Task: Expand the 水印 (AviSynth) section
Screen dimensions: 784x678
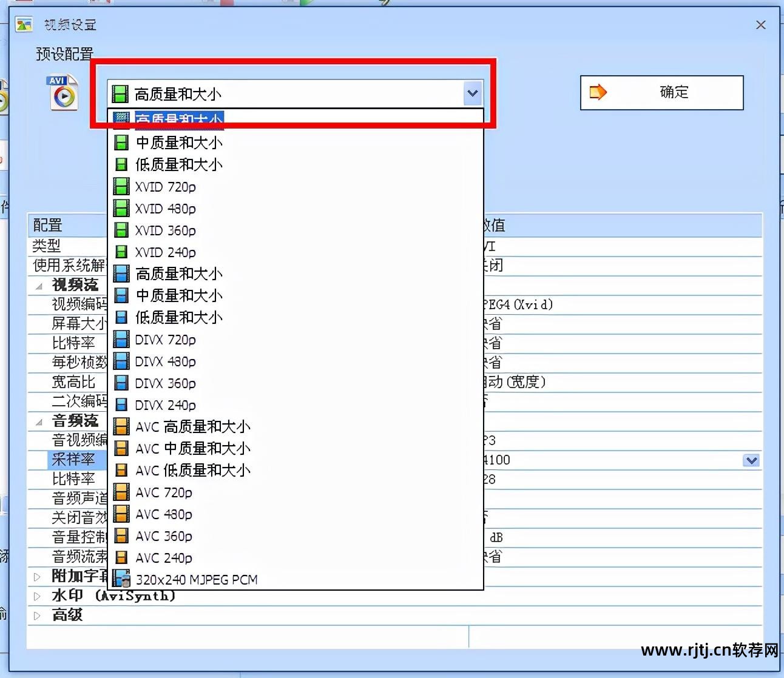Action: pos(37,596)
